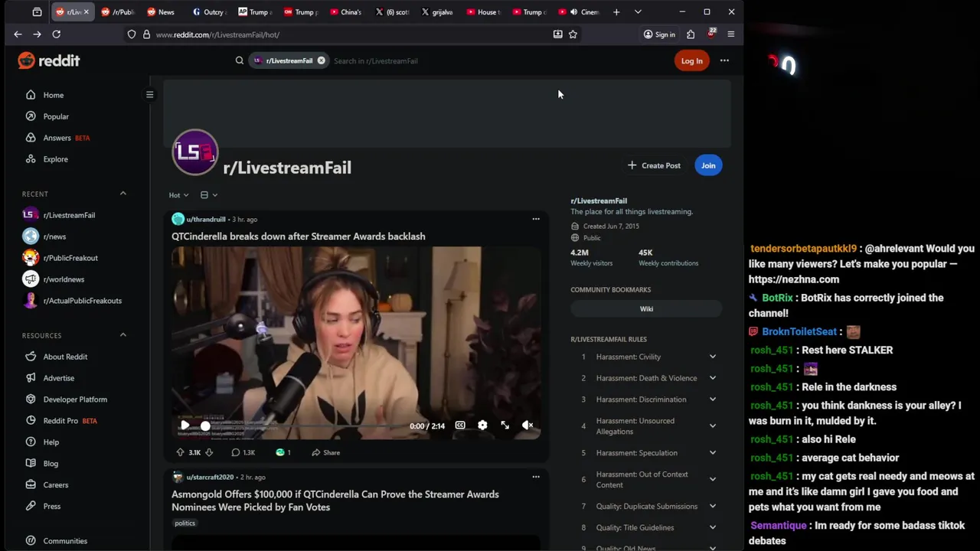Screen dimensions: 980x551
Task: Open u/thrandruill profile link
Action: pos(206,220)
